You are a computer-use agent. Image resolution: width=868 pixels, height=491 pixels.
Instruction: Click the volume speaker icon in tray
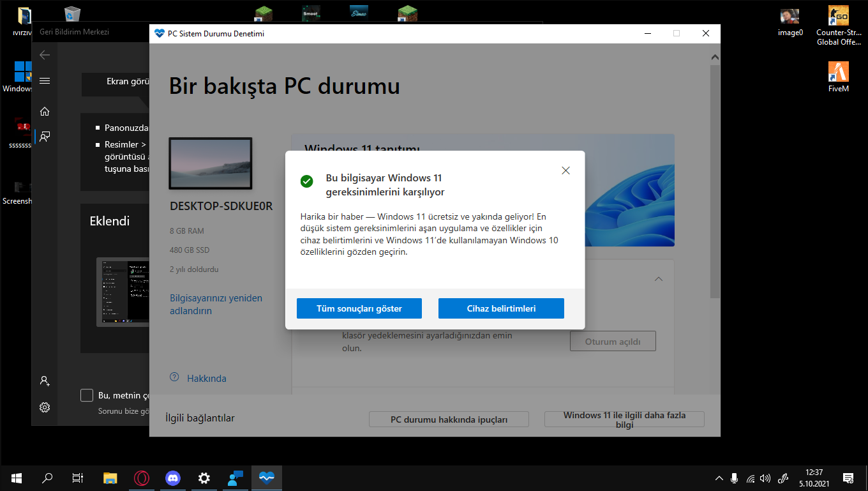[x=766, y=478]
